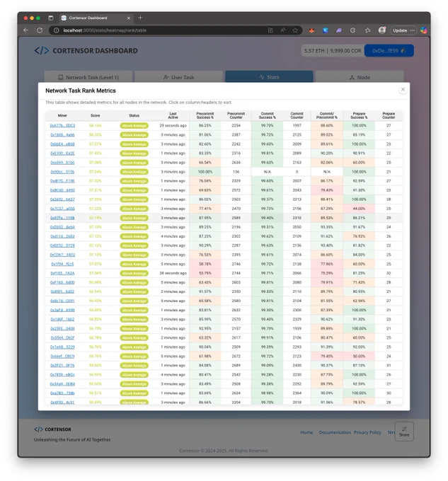Switch to Network Task (Level 1) tab

point(88,77)
